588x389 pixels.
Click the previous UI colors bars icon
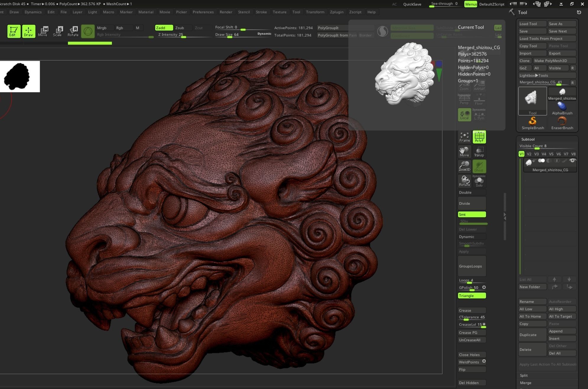514,4
